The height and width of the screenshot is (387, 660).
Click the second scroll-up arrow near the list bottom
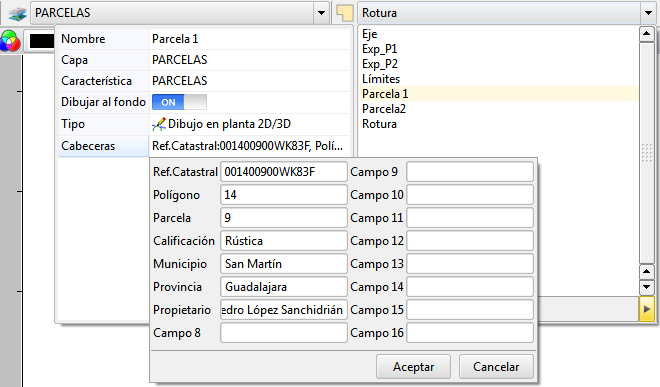(647, 272)
